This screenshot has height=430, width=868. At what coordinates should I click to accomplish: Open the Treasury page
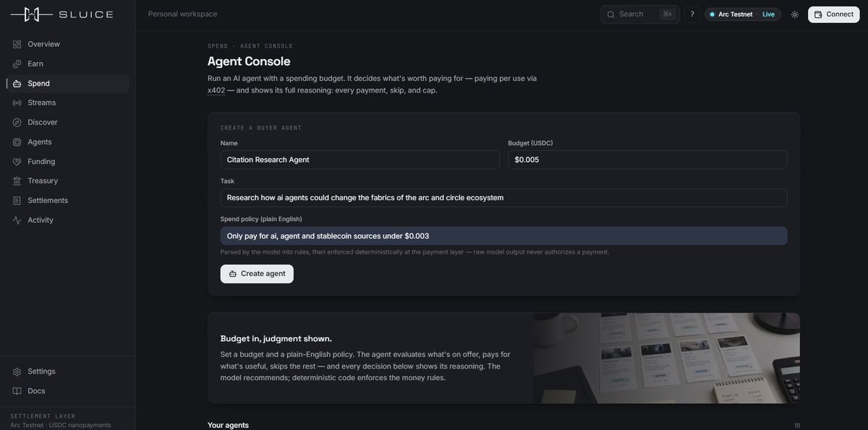click(68, 181)
